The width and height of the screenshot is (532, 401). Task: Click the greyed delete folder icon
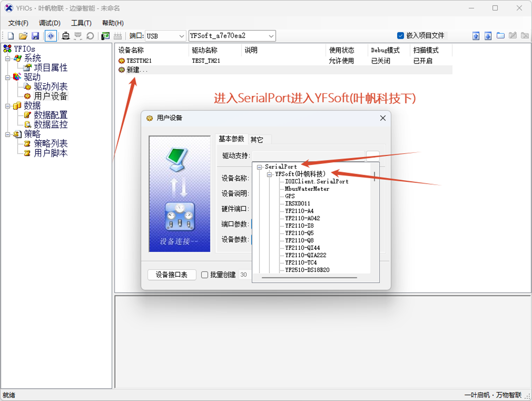(525, 36)
